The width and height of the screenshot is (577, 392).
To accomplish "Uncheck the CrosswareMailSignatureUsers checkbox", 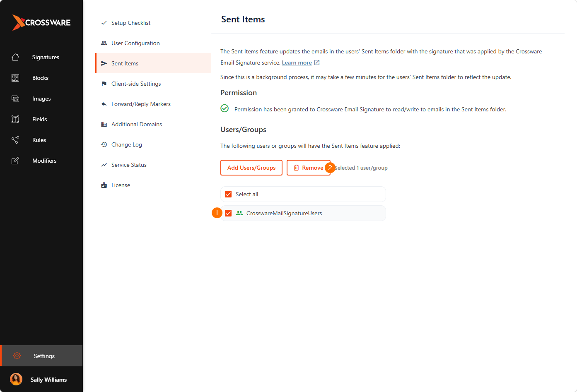I will coord(228,213).
